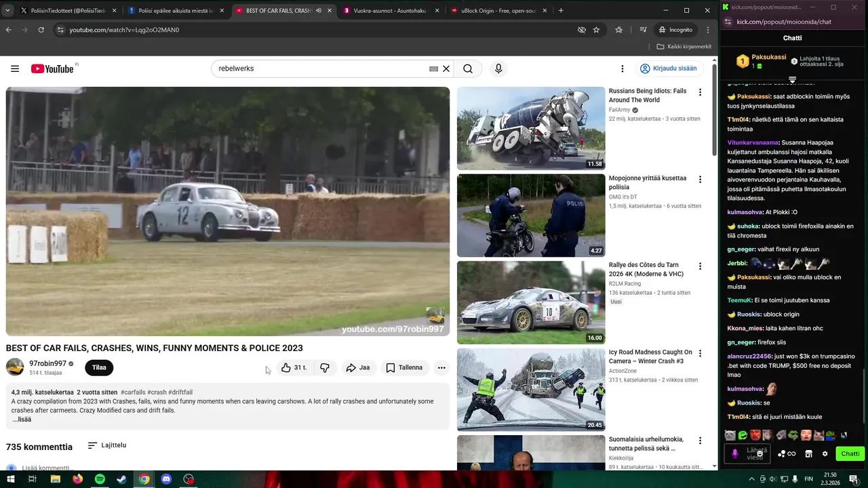This screenshot has height=488, width=868.
Task: Expand the description with ...lisää
Action: 22,419
